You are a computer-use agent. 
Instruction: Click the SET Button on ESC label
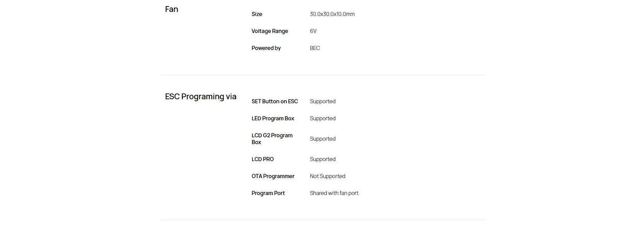point(275,101)
